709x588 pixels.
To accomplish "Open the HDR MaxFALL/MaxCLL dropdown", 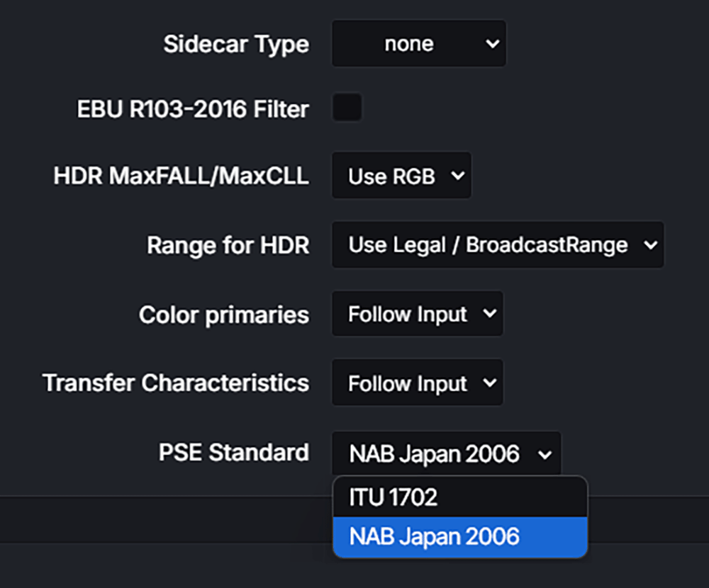I will [401, 176].
